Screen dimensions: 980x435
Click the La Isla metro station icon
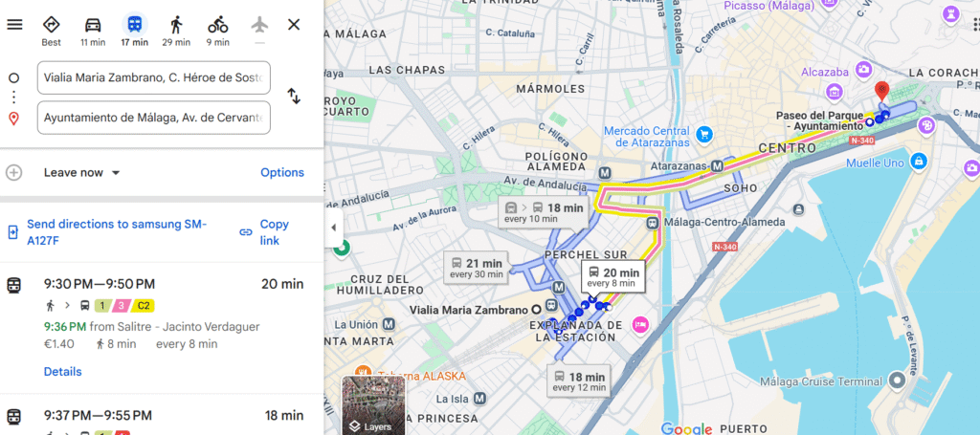click(479, 398)
